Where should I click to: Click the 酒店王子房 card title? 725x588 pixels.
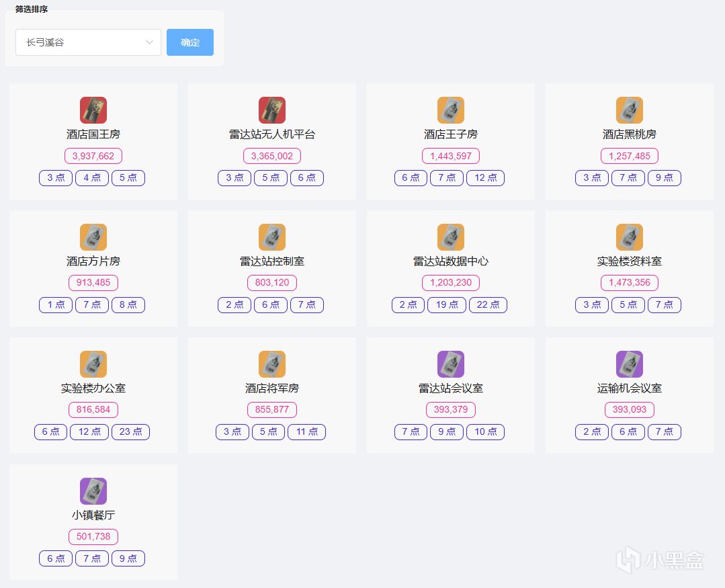coord(451,134)
